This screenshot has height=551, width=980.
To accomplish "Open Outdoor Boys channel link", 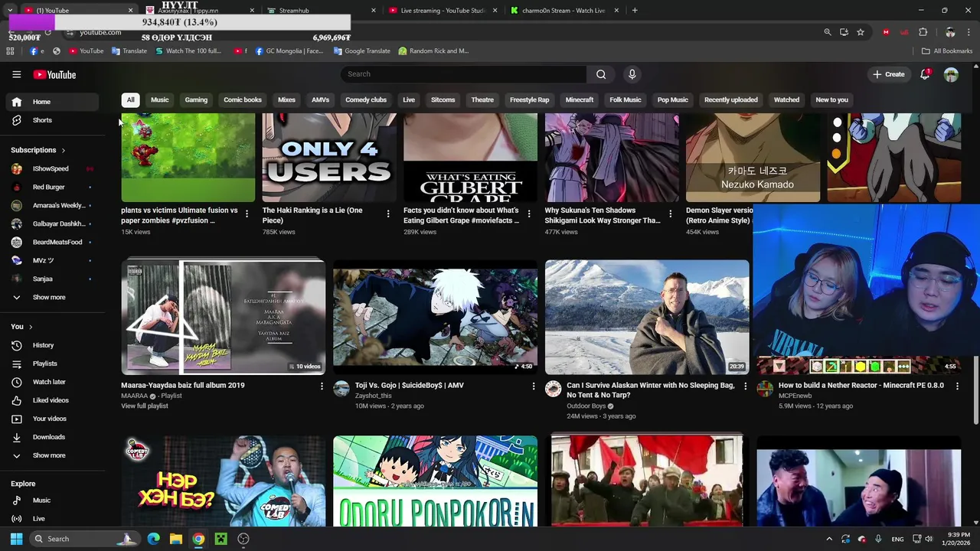I will point(586,406).
